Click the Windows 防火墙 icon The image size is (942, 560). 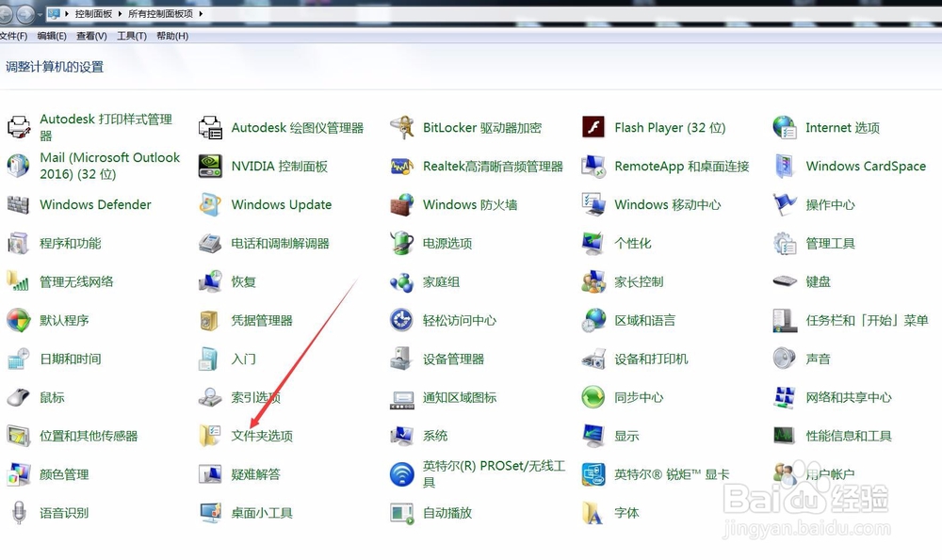point(401,204)
